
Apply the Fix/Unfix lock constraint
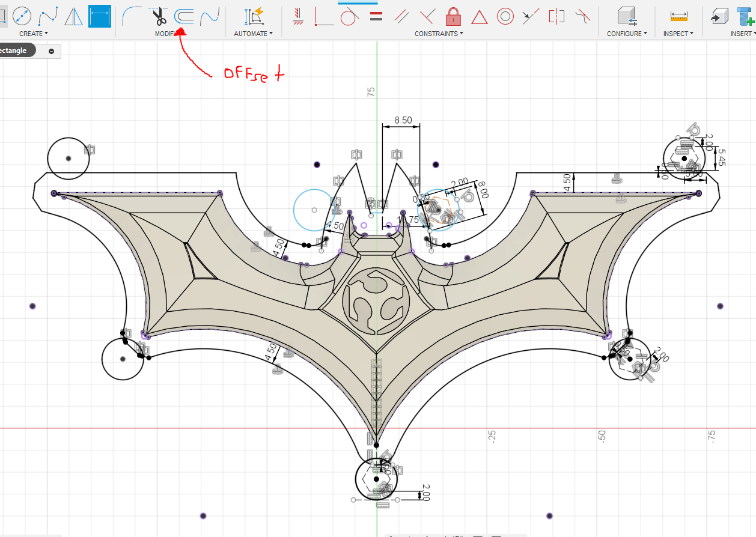(453, 16)
